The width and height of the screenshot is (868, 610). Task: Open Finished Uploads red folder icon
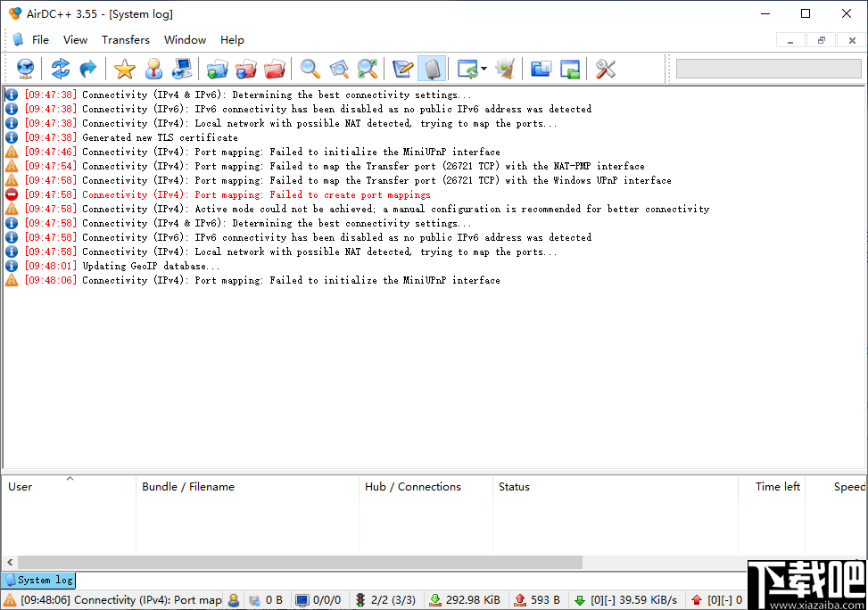(275, 70)
